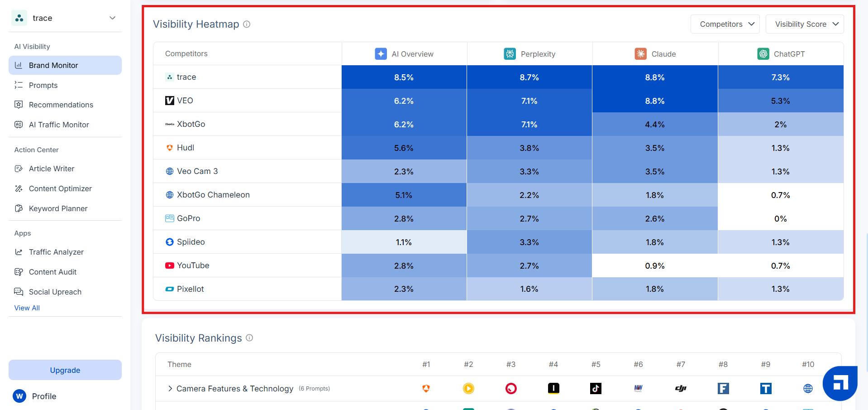Click the Upgrade button
Image resolution: width=868 pixels, height=410 pixels.
pyautogui.click(x=65, y=370)
